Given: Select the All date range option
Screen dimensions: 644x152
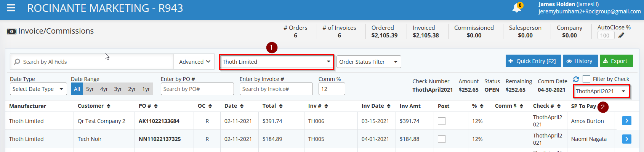Looking at the screenshot, I should (x=77, y=89).
